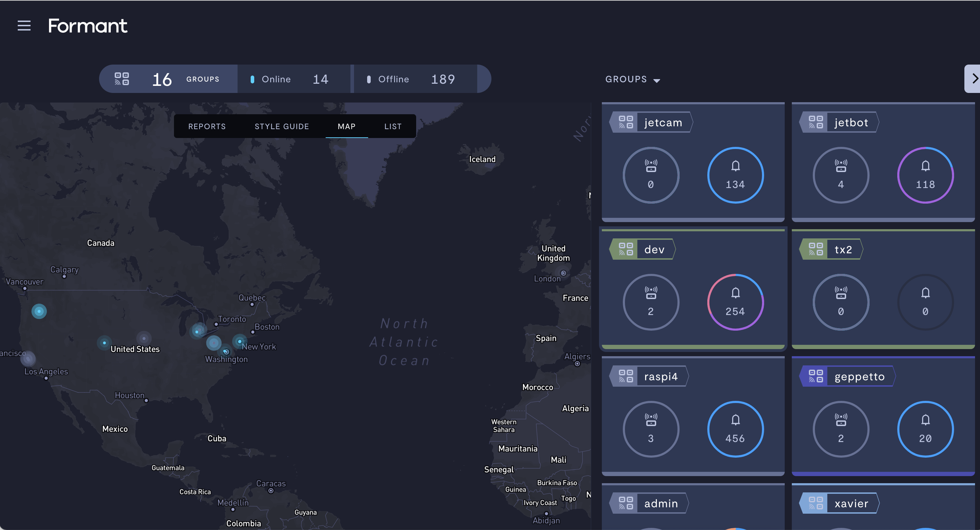Viewport: 980px width, 530px height.
Task: Open the dev group alerts bell showing 254
Action: [735, 302]
